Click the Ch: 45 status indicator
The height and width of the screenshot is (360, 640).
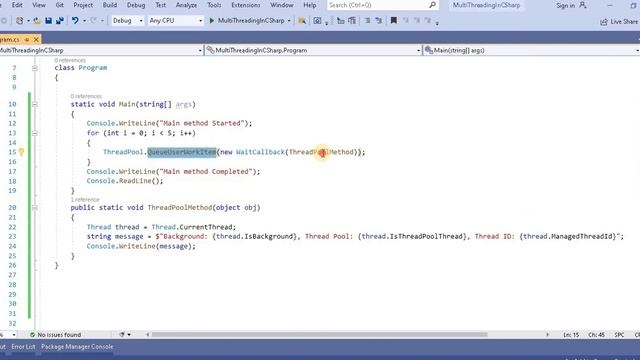coord(596,335)
